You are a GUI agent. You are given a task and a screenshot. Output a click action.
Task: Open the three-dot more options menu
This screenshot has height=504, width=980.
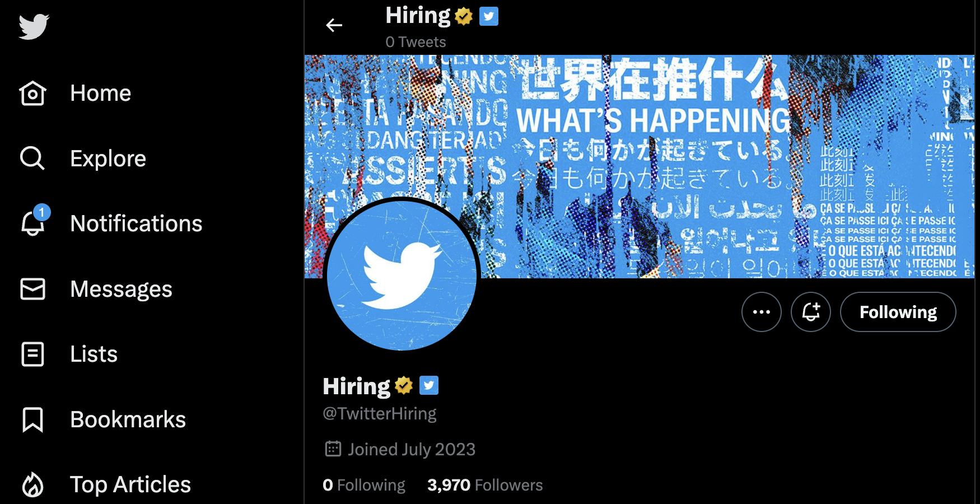coord(761,312)
